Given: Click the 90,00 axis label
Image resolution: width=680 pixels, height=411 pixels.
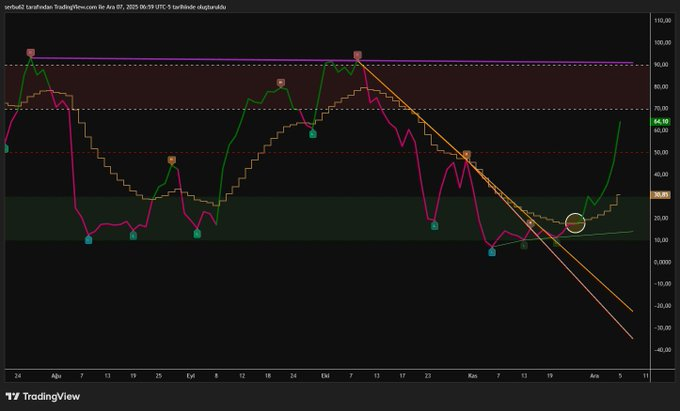Looking at the screenshot, I should 662,65.
